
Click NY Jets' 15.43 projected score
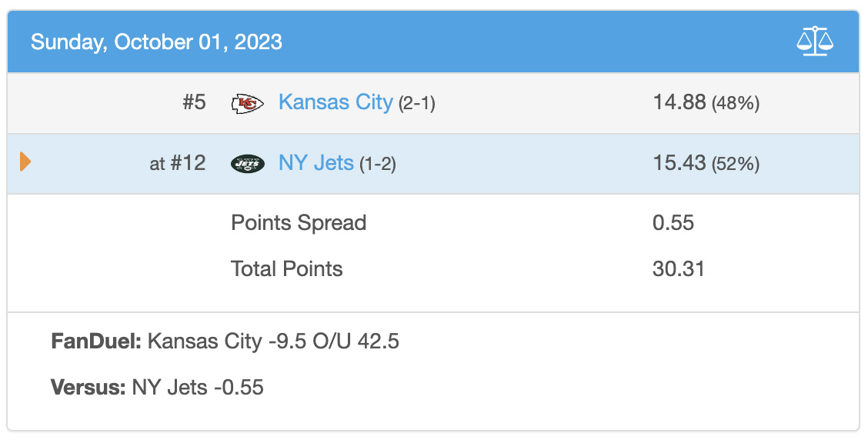(679, 163)
